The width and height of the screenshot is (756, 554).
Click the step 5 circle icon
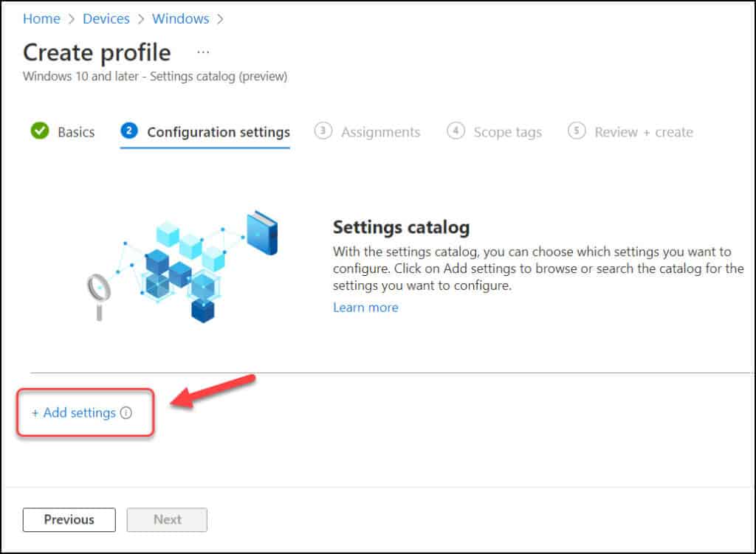[577, 131]
